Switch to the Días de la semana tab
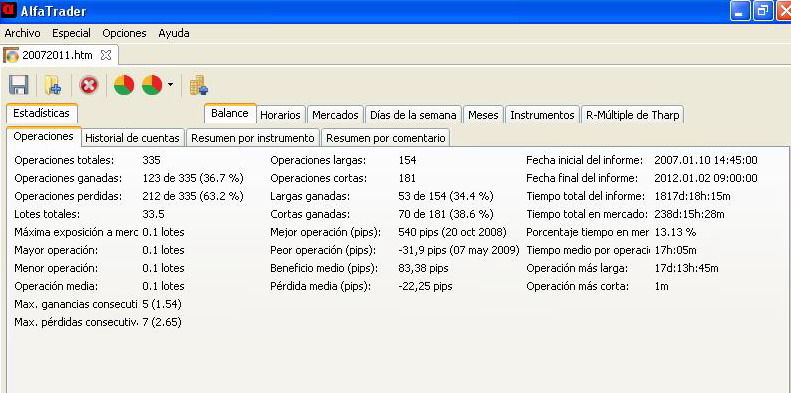Screen dimensions: 791x393 point(413,115)
